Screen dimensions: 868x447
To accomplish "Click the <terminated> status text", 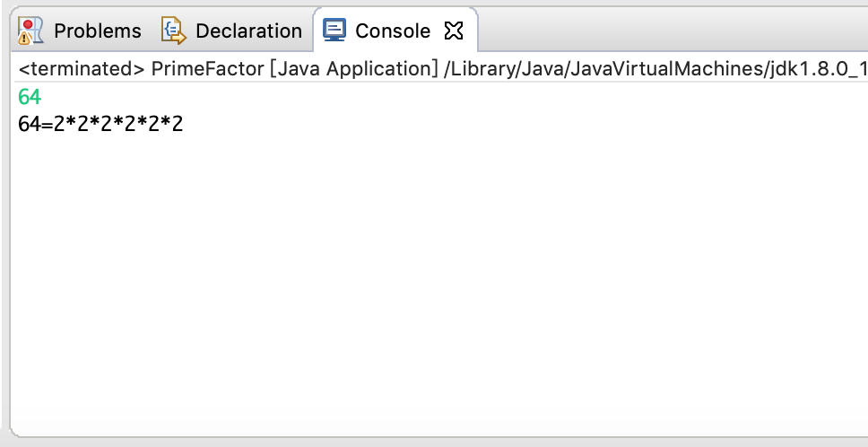I will click(82, 69).
